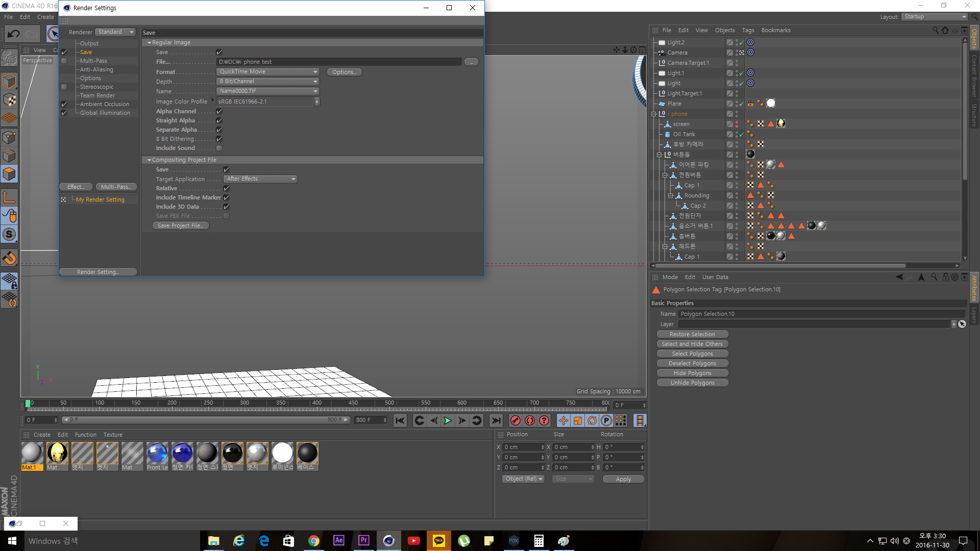
Task: Click the Output menu item in render settings
Action: [89, 43]
